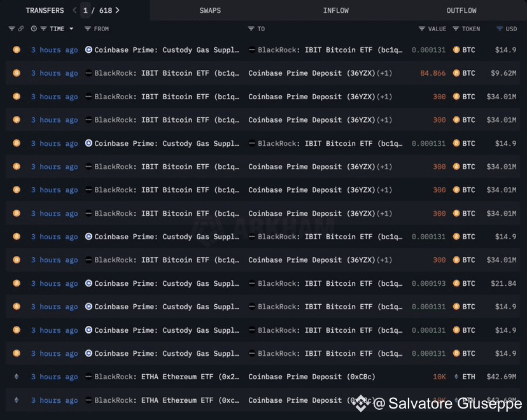Viewport: 527px width, 420px height.
Task: Open the OUTFLOW tab
Action: 461,10
